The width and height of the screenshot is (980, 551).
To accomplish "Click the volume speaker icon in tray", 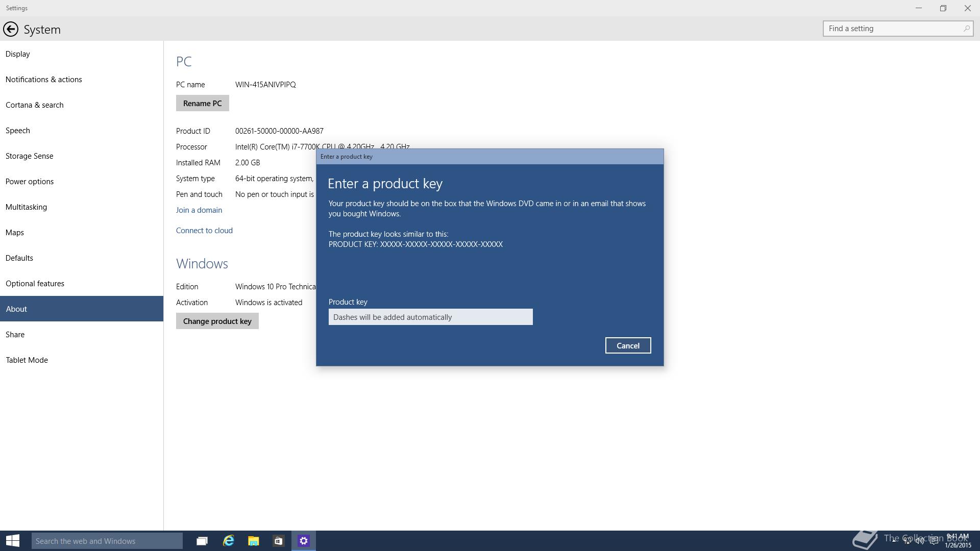I will click(920, 541).
